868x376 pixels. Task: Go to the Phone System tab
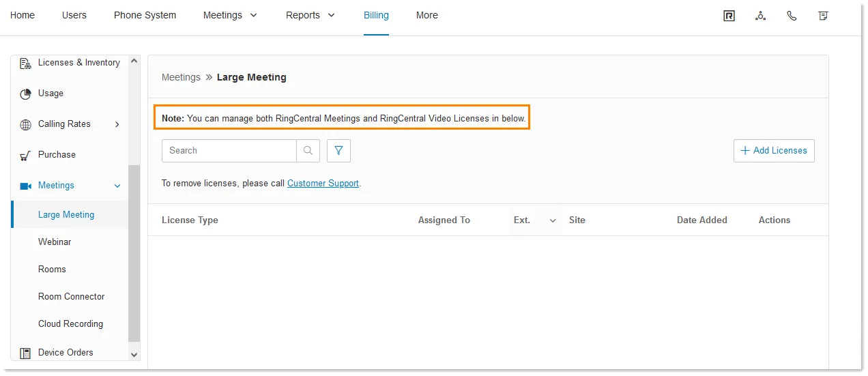coord(145,15)
